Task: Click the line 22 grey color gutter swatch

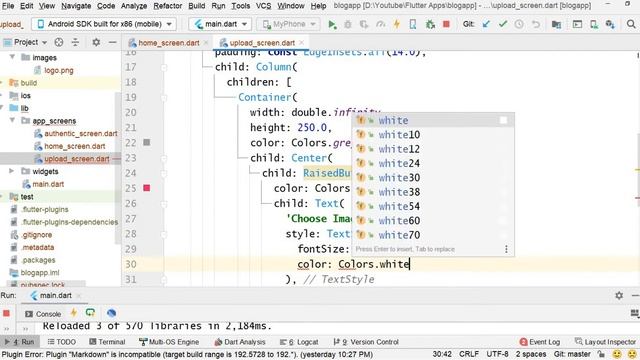Action: pyautogui.click(x=147, y=142)
